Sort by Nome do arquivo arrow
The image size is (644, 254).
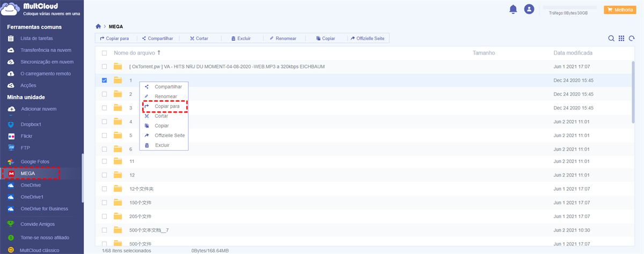[x=159, y=53]
